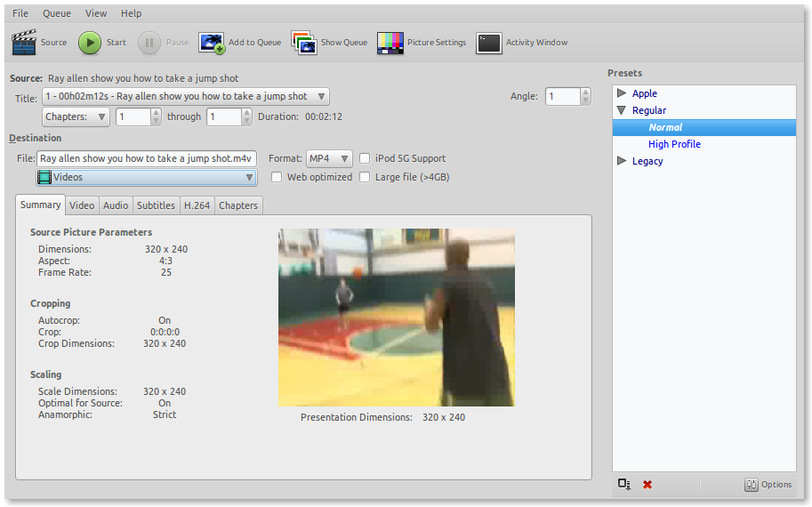Click the Frame Rate 25 value
The height and width of the screenshot is (507, 812).
pos(165,272)
